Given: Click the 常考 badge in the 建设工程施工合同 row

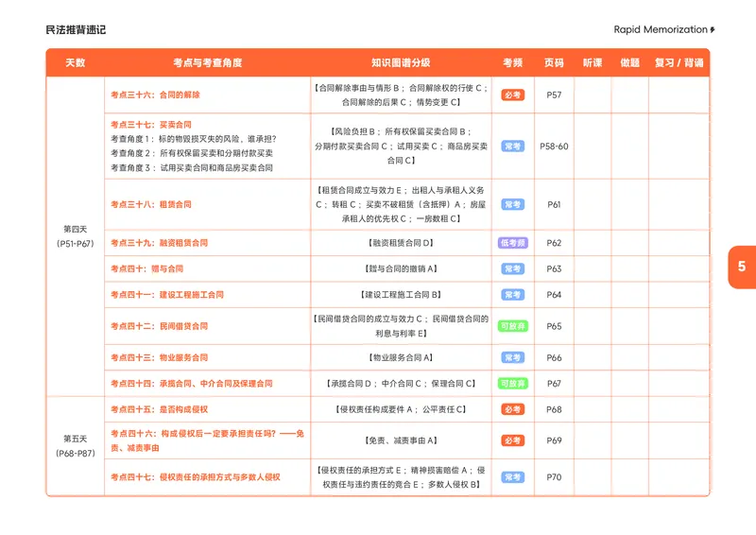Looking at the screenshot, I should (512, 295).
